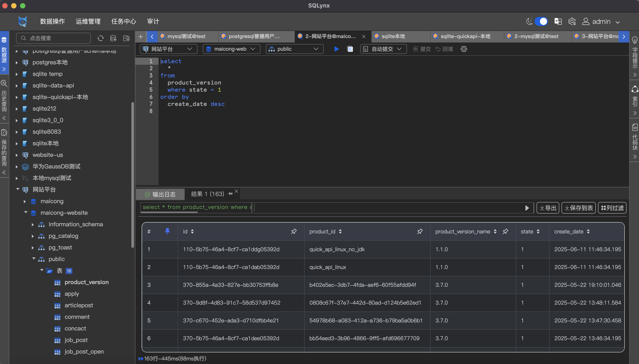639x364 pixels.
Task: Click the add data source icon
Action: coord(113,38)
